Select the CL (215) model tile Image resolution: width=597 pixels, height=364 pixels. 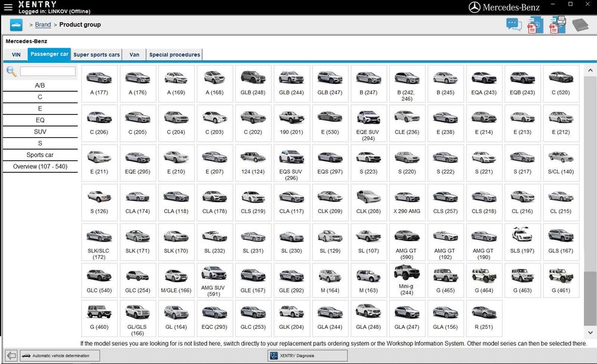pos(561,202)
